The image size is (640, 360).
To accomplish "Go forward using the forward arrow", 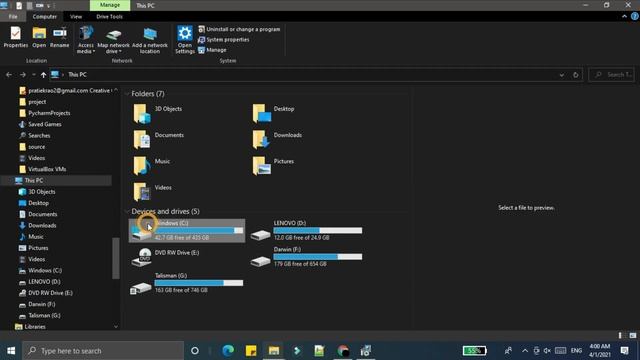I will [23, 75].
